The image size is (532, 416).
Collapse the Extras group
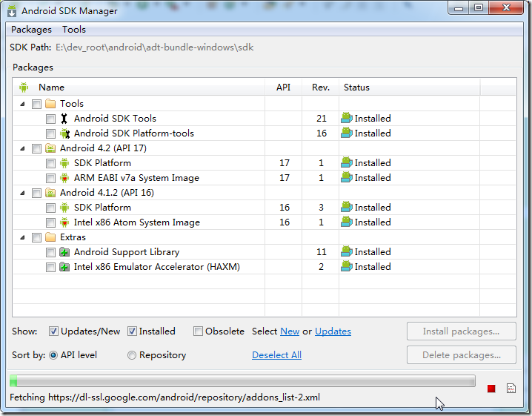tap(21, 237)
